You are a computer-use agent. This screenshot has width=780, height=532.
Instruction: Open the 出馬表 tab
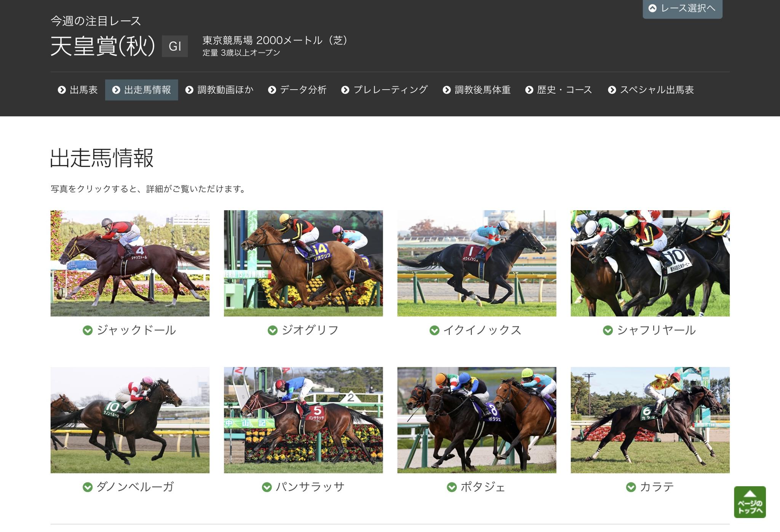click(78, 90)
